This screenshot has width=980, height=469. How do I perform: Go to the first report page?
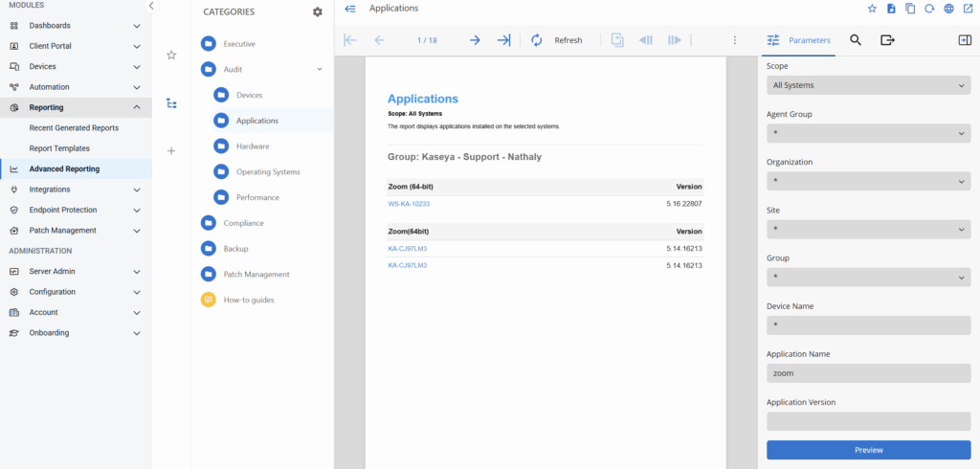[x=350, y=40]
